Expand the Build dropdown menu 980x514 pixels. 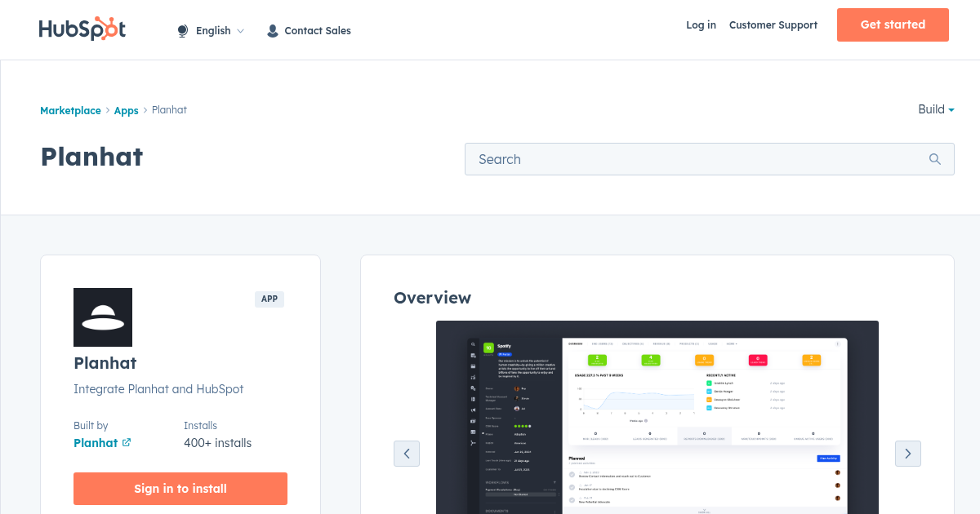pos(936,109)
